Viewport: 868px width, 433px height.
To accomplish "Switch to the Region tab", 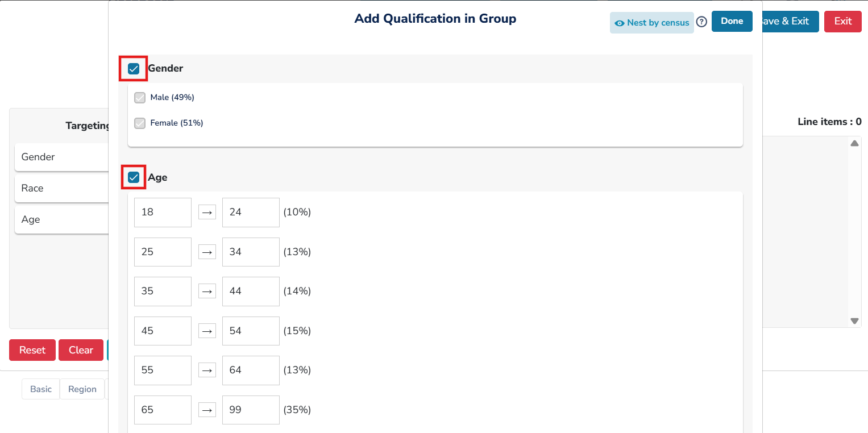I will pyautogui.click(x=82, y=389).
